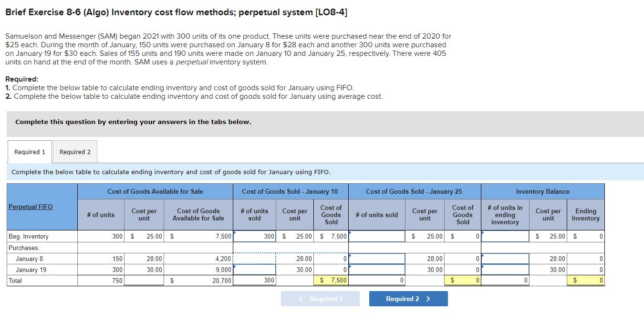Click the January 19 units sold cell under January 25
644x313 pixels.
(376, 269)
